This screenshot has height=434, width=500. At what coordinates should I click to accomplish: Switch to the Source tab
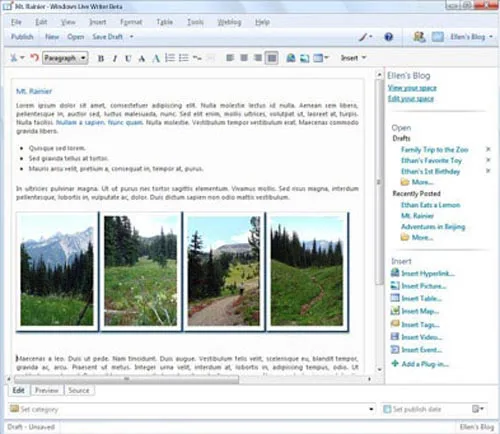coord(79,390)
